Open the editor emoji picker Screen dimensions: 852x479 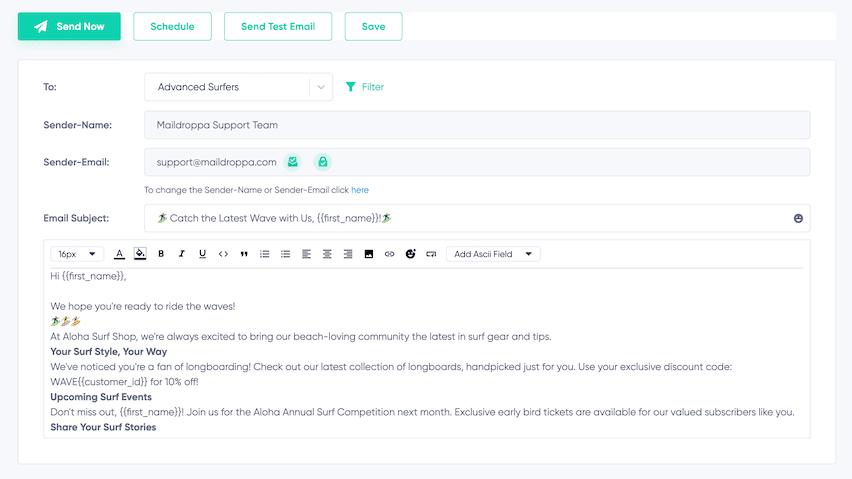pos(410,254)
